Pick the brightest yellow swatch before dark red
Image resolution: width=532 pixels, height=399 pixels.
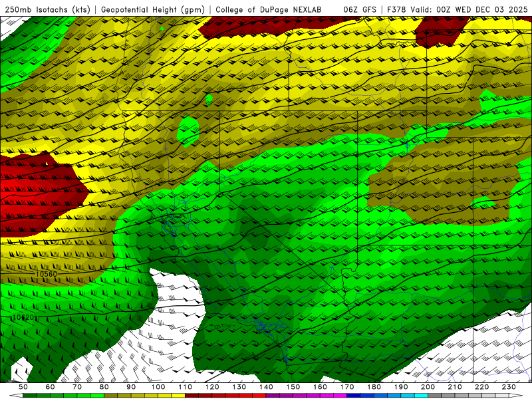(178, 396)
